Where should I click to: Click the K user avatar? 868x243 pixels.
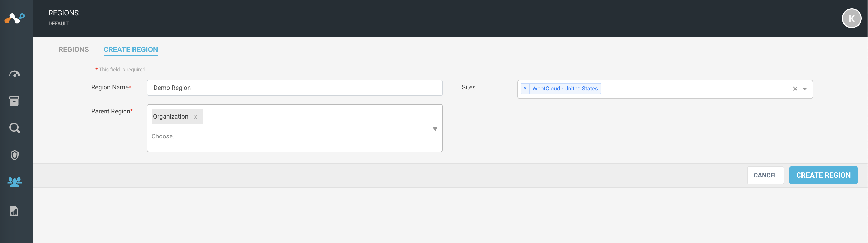tap(852, 19)
